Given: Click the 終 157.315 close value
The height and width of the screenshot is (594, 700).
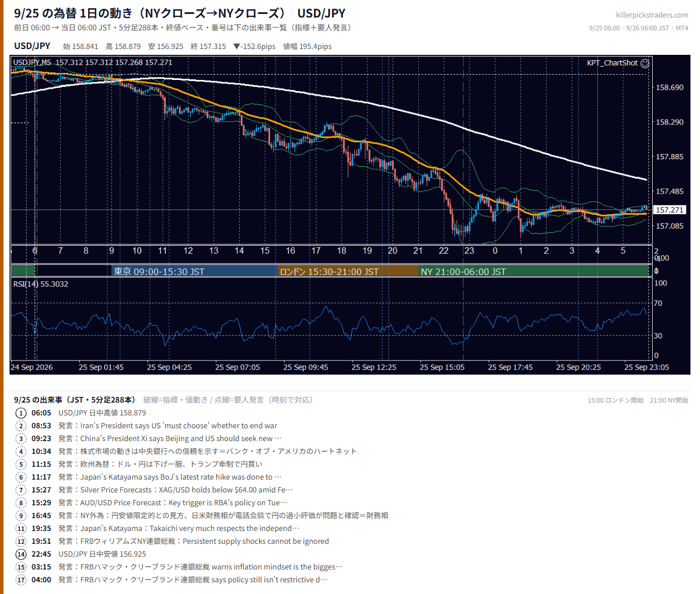Looking at the screenshot, I should click(208, 47).
